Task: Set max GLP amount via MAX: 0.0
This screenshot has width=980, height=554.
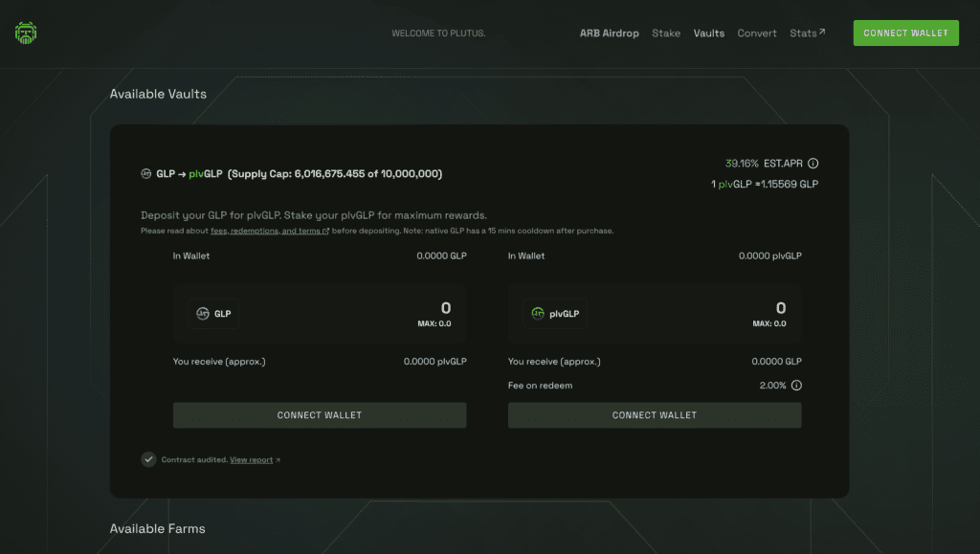Action: coord(434,323)
